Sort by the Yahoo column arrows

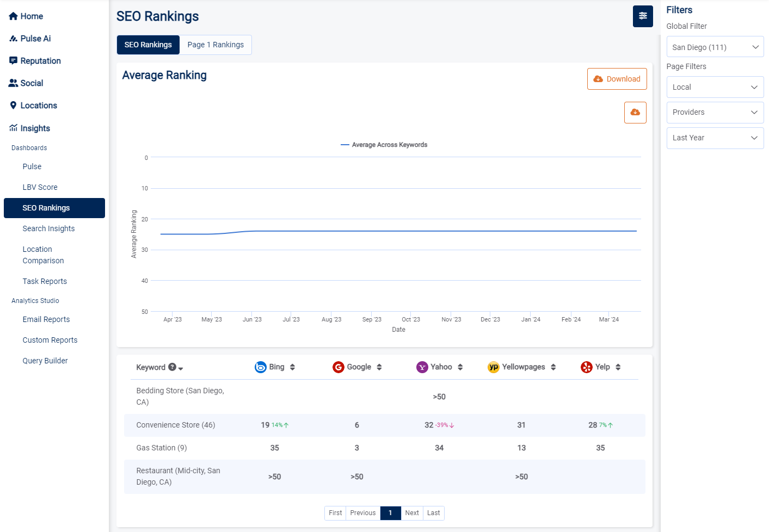coord(460,367)
